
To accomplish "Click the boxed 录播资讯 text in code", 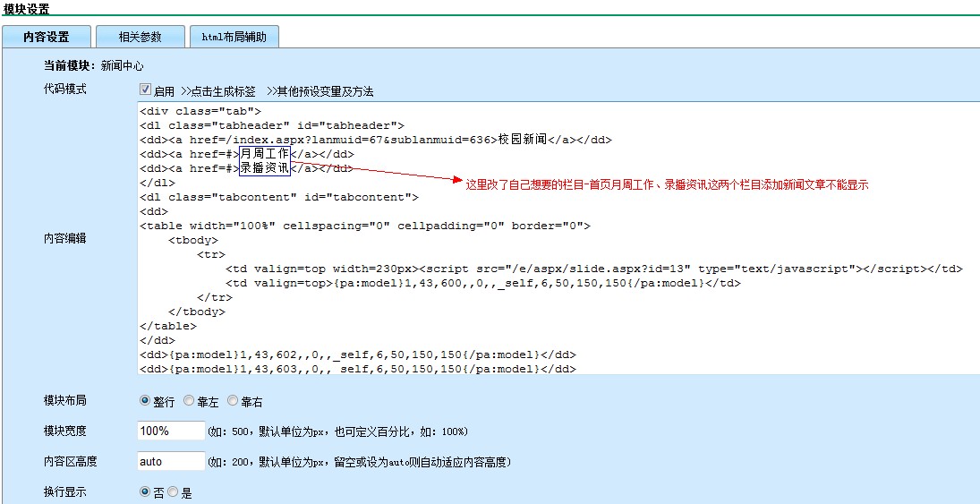I will click(264, 168).
